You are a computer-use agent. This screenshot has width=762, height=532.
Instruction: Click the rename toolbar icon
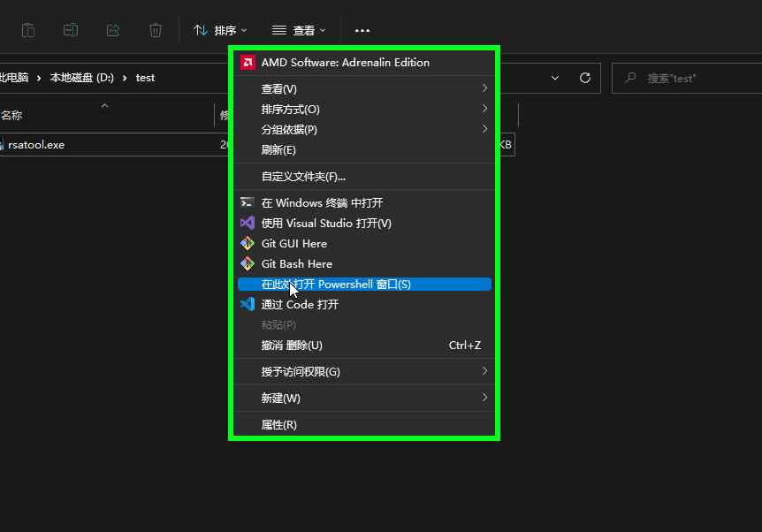click(x=71, y=31)
